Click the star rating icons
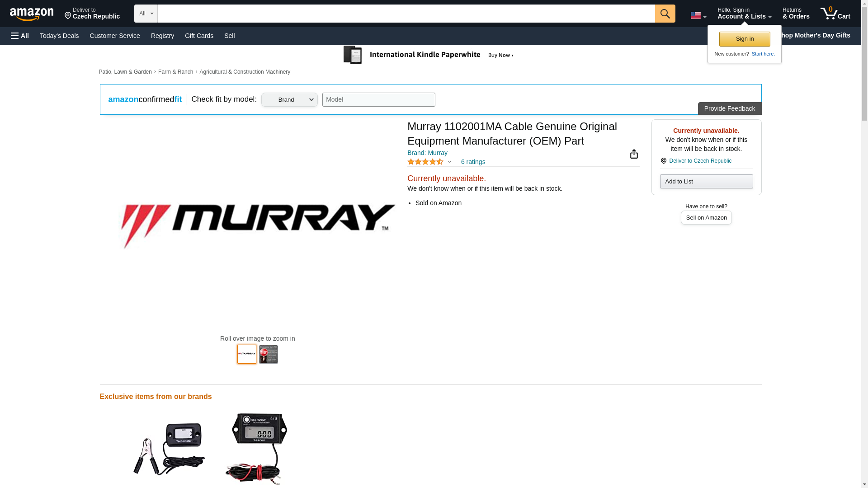The image size is (868, 488). point(425,162)
